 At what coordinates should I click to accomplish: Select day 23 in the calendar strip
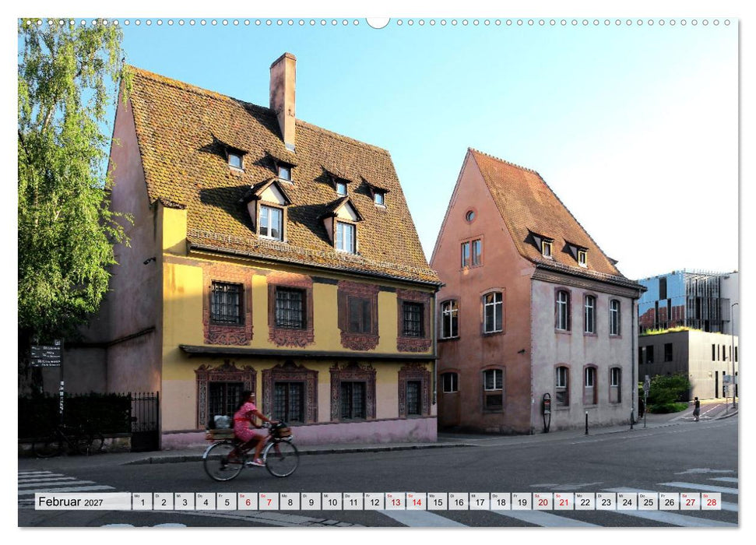click(x=607, y=501)
